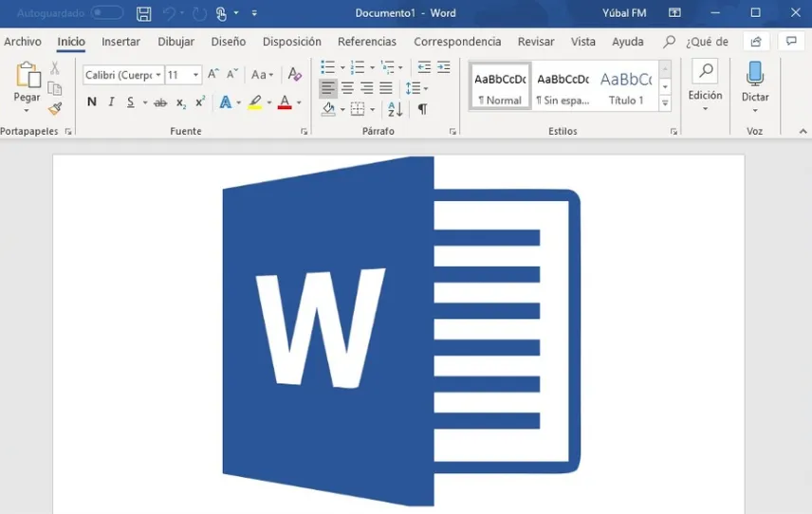Screen dimensions: 812x514
Task: Select the Clear Formatting eraser icon
Action: 295,75
